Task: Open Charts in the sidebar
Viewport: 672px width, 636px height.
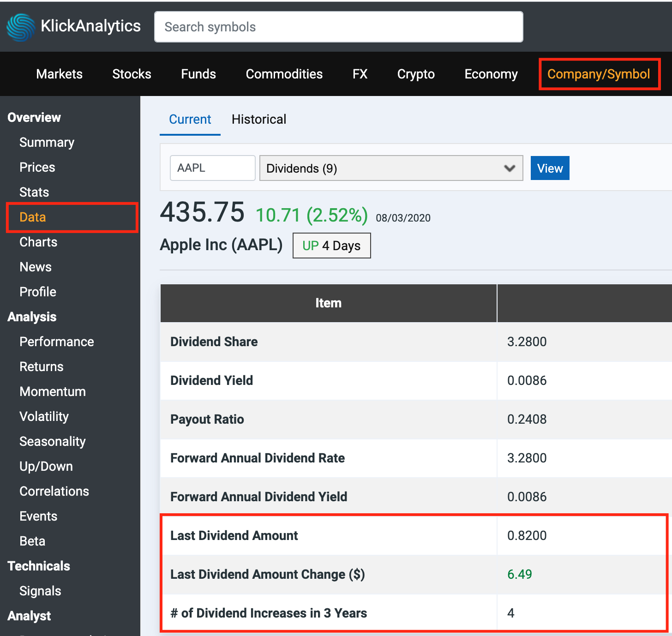Action: [38, 242]
